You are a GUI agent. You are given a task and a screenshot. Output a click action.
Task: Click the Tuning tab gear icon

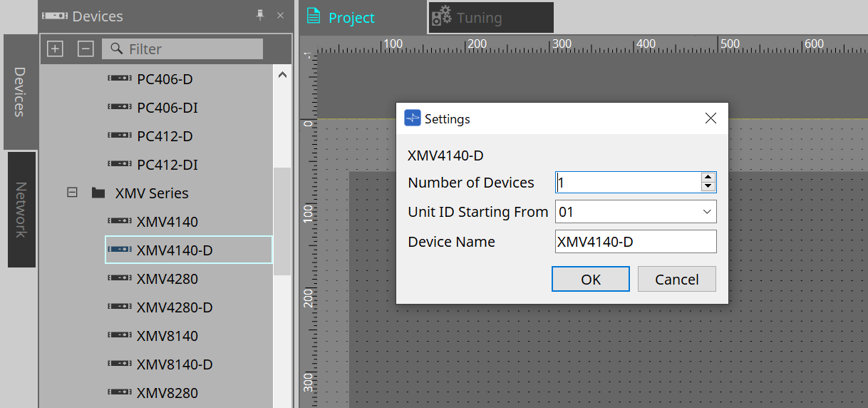(441, 16)
